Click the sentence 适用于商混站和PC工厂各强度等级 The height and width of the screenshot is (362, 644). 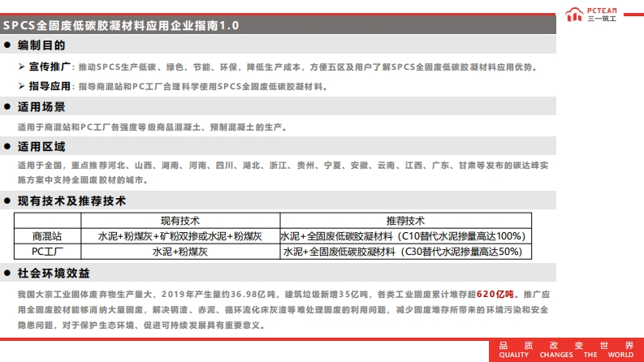[152, 127]
